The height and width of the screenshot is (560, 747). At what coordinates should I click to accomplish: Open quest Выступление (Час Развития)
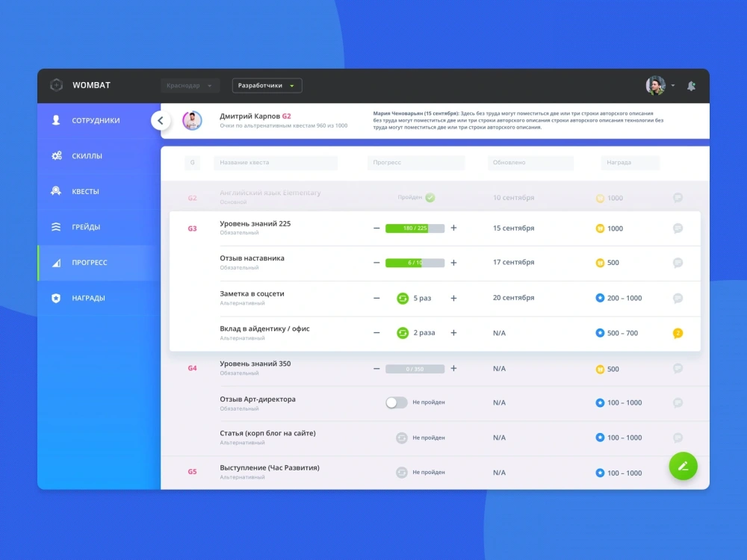click(x=270, y=468)
